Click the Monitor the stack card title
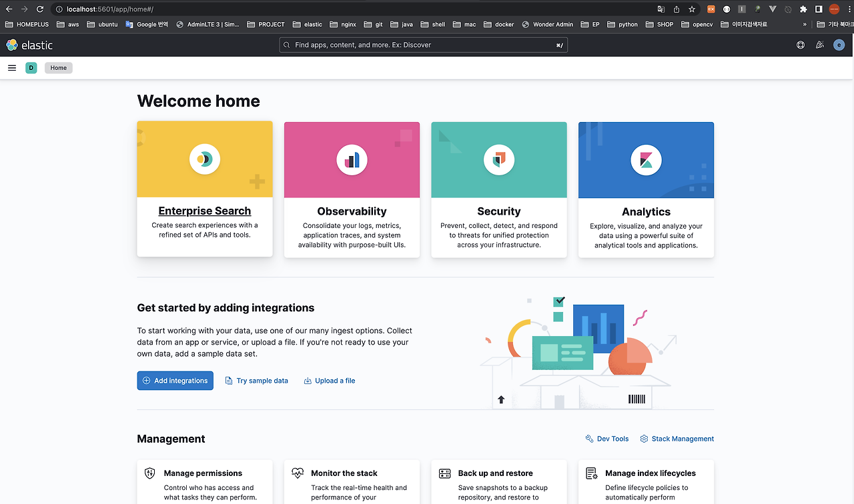The width and height of the screenshot is (854, 504). pyautogui.click(x=344, y=473)
